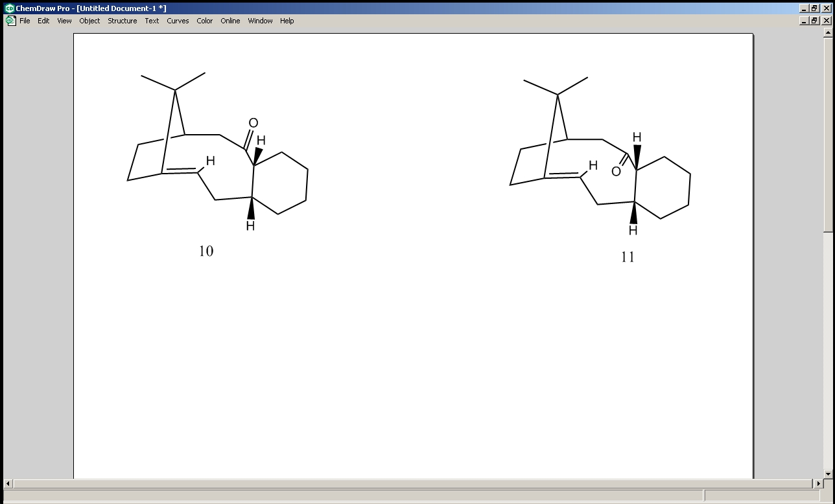Viewport: 835px width, 504px height.
Task: Open the File menu
Action: click(x=25, y=21)
